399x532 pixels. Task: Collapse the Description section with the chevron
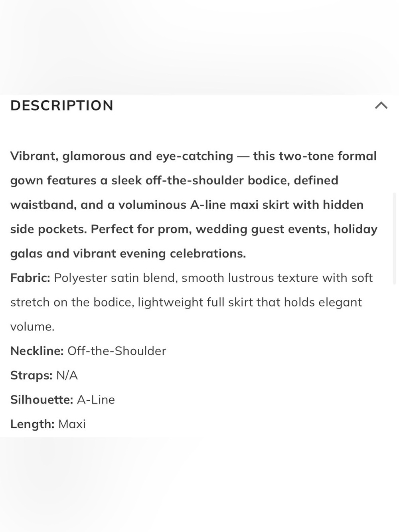[381, 105]
